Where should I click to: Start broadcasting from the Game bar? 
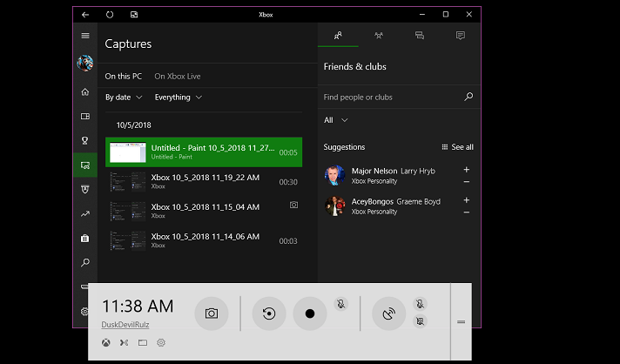coord(389,313)
